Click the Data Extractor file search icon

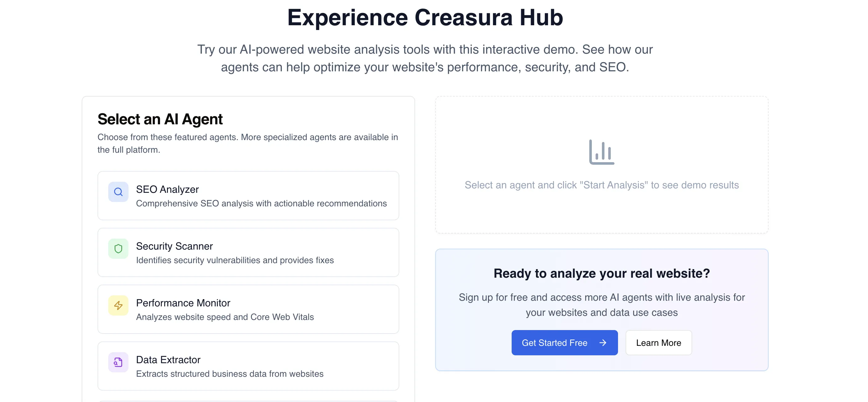(x=118, y=362)
